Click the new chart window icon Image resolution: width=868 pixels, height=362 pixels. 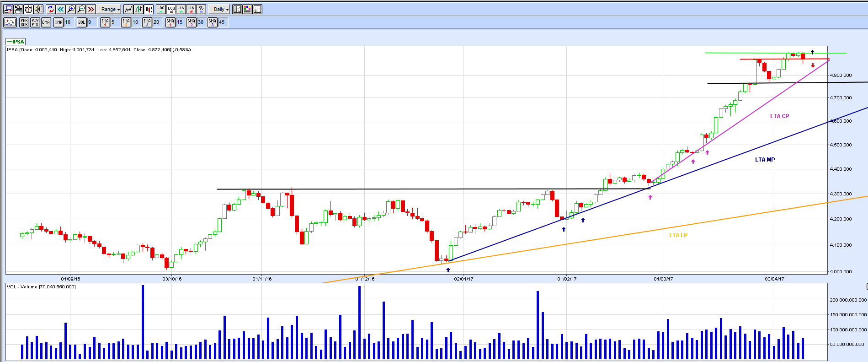coord(8,9)
